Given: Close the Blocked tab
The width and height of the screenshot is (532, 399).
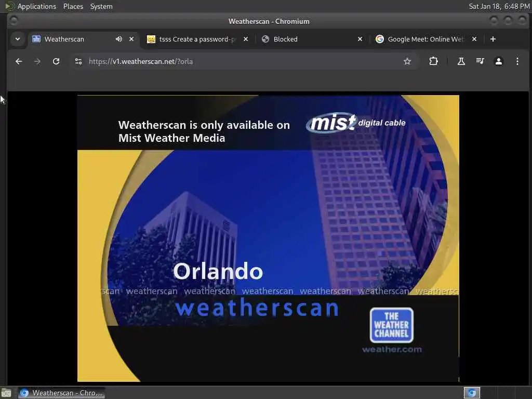Looking at the screenshot, I should tap(360, 39).
